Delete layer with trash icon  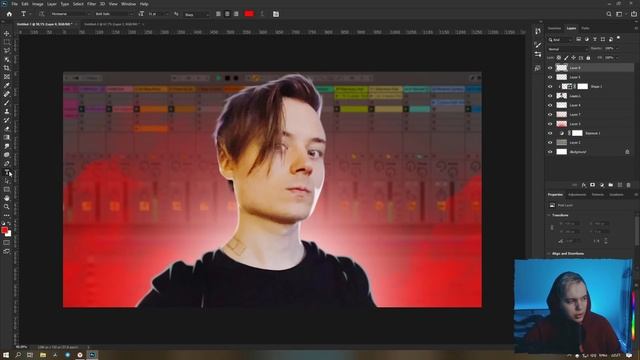click(x=629, y=185)
